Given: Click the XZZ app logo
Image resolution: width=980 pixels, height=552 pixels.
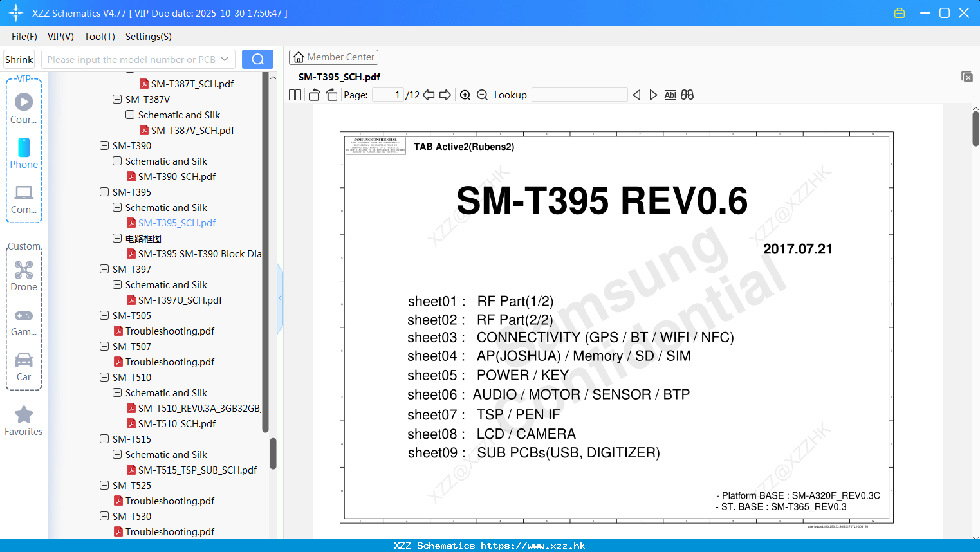Looking at the screenshot, I should 16,13.
